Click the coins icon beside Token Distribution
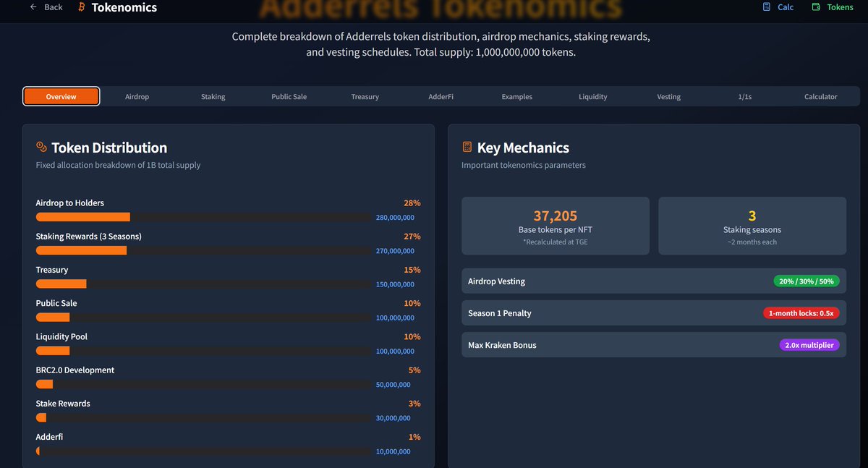The height and width of the screenshot is (468, 868). 41,148
